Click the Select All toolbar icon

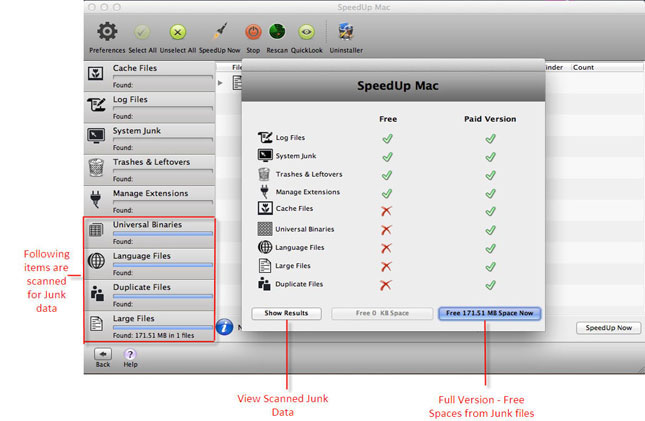point(142,32)
